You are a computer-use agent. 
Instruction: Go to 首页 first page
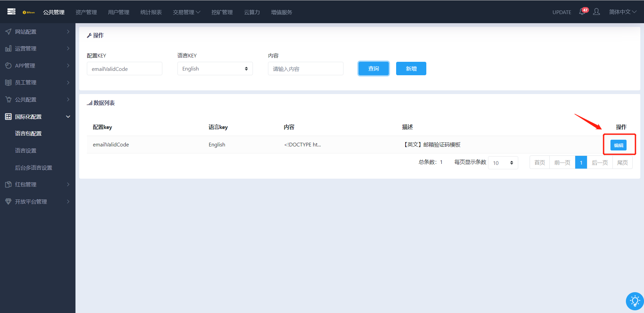pos(540,163)
